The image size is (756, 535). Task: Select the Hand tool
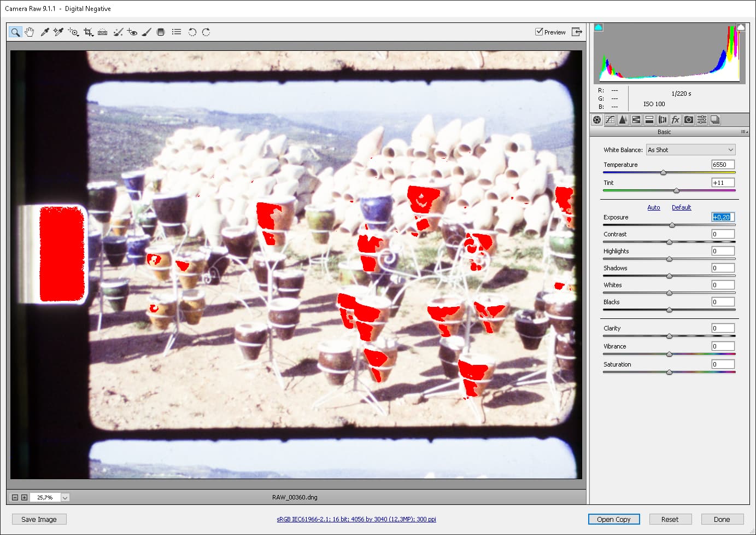[x=30, y=32]
